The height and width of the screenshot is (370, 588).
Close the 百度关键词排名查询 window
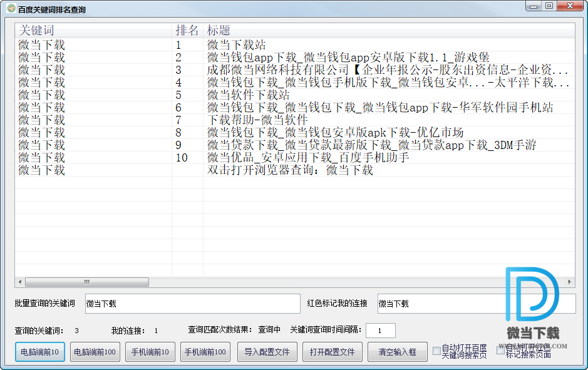point(570,6)
